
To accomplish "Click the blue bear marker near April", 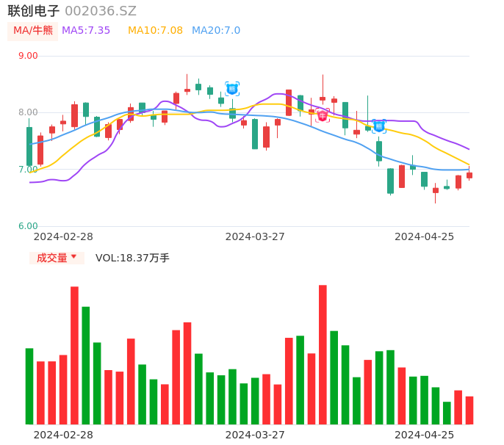I will tap(378, 126).
